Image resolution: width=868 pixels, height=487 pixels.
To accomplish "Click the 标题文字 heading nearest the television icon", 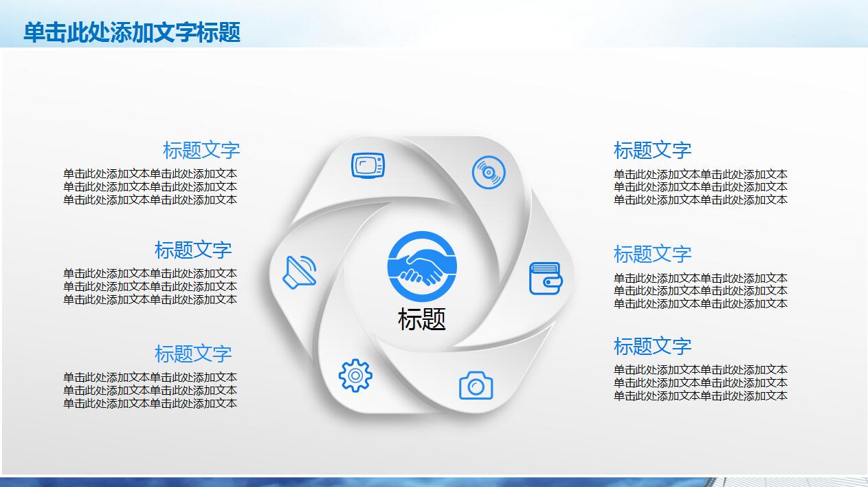I will [201, 150].
